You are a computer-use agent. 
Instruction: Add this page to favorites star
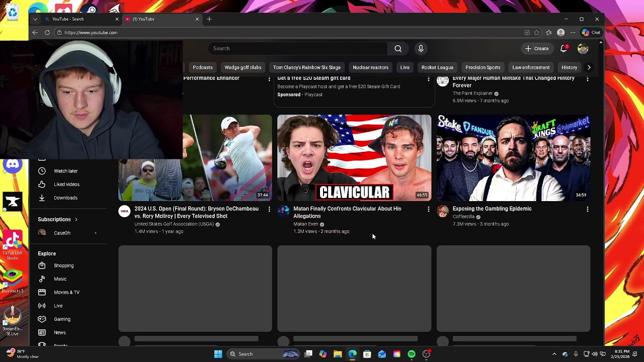[537, 32]
